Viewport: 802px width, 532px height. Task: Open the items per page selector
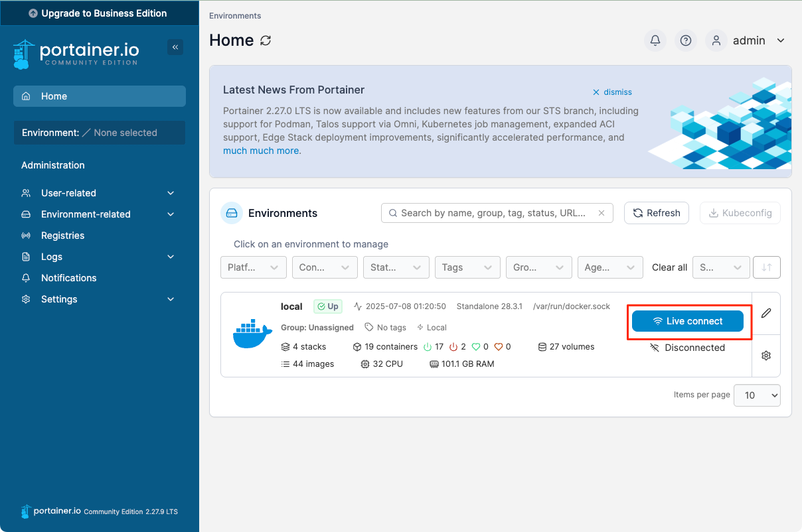click(757, 395)
